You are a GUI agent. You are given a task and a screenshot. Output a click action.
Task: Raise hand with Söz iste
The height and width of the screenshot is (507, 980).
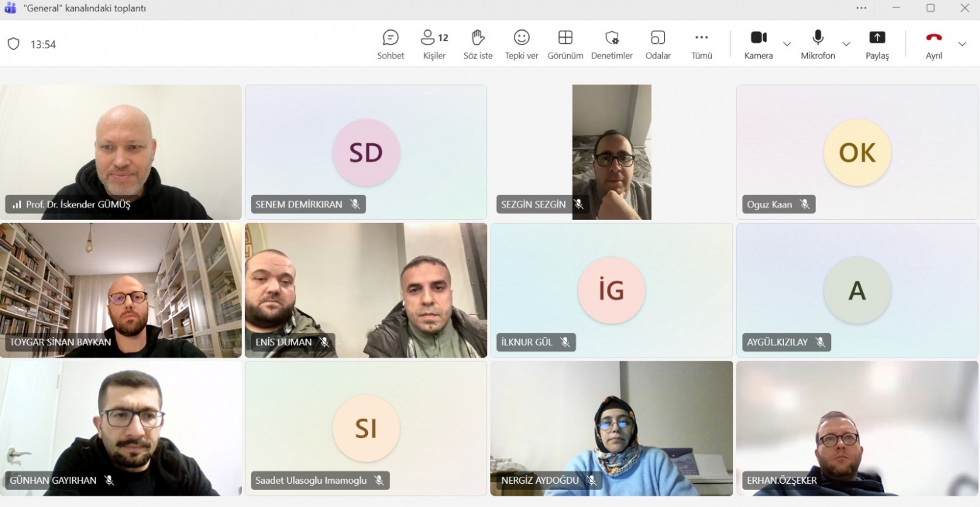pos(477,44)
